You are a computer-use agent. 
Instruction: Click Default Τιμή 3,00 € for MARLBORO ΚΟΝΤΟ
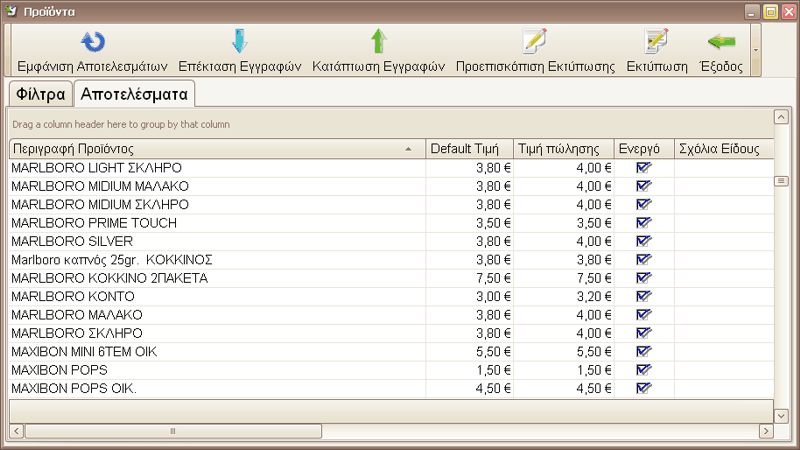tap(469, 296)
